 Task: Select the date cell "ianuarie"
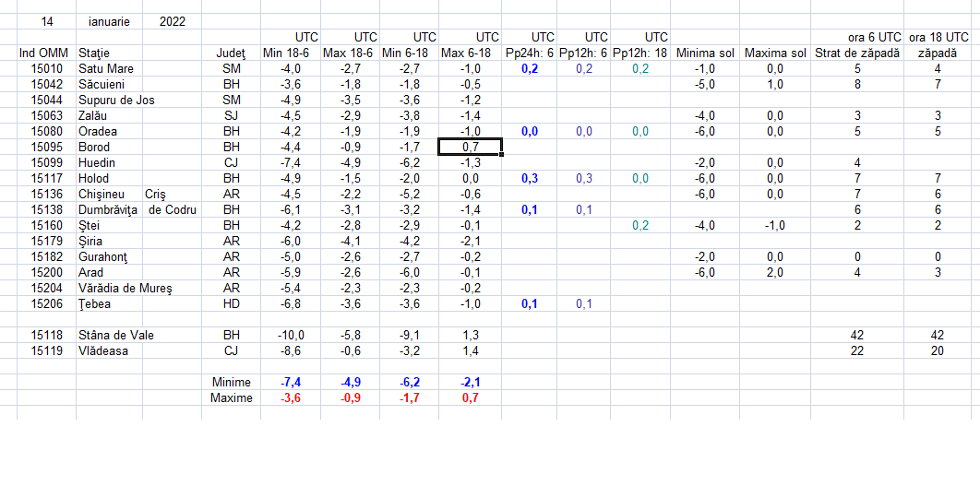point(110,22)
